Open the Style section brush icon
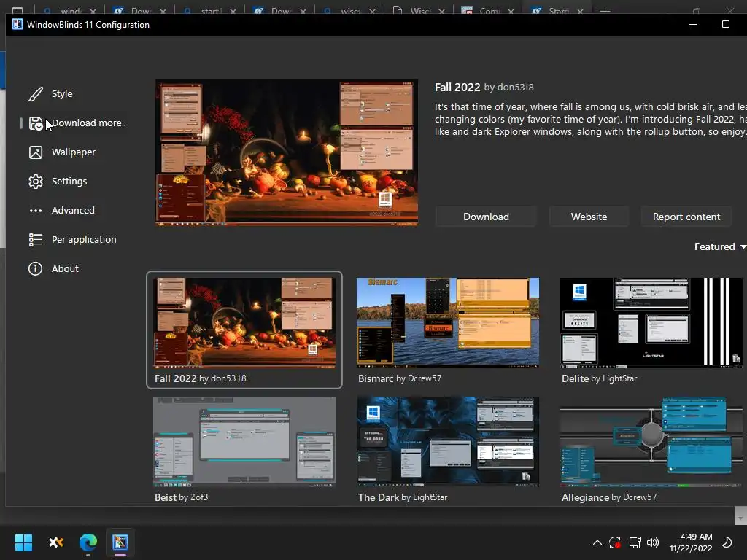The height and width of the screenshot is (560, 747). (x=36, y=94)
